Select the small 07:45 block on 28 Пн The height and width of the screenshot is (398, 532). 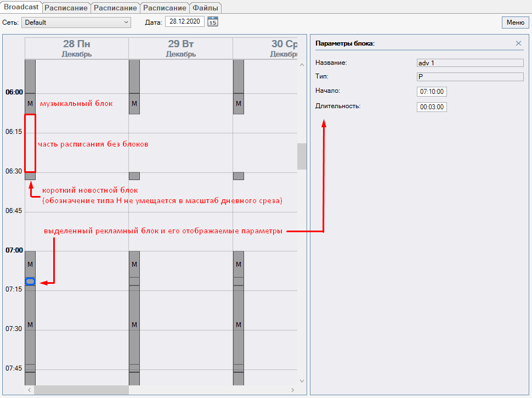pos(30,368)
